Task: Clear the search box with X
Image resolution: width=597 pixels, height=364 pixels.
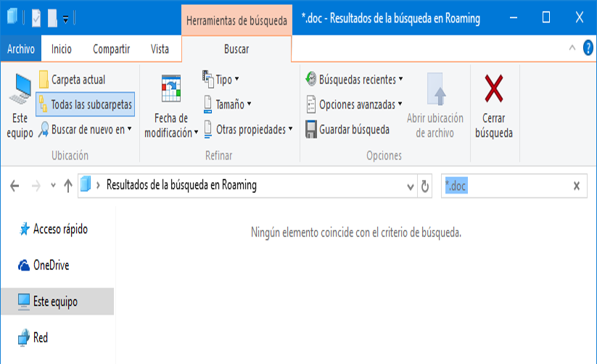Action: tap(577, 186)
